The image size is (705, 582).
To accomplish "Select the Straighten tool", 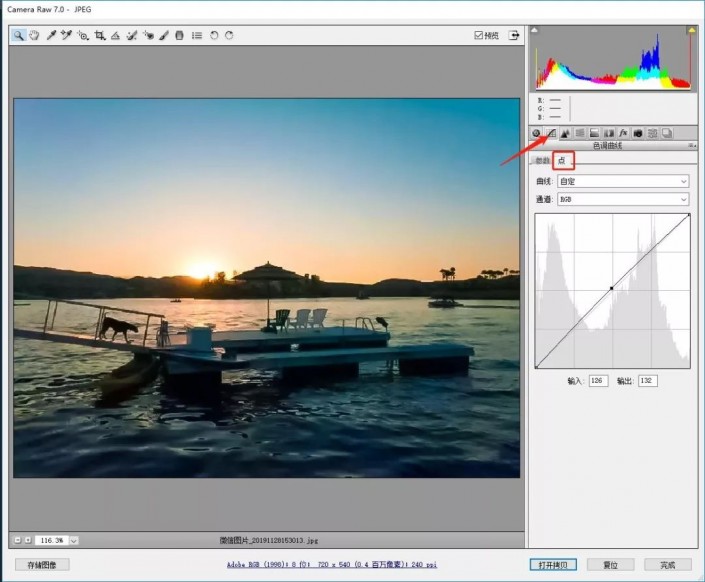I will click(115, 35).
